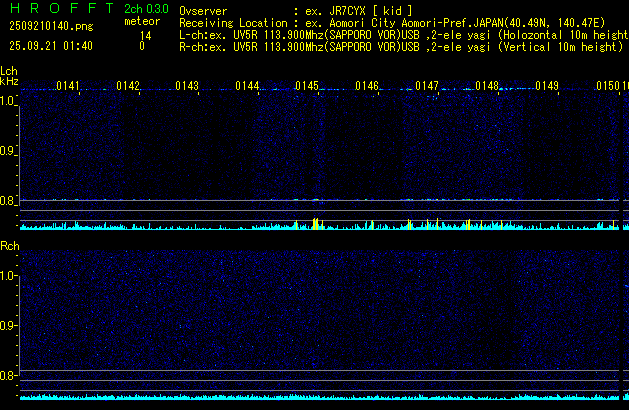Click the '2ch 0.3.0' version text
Image resolution: width=629 pixels, height=410 pixels.
[x=146, y=9]
